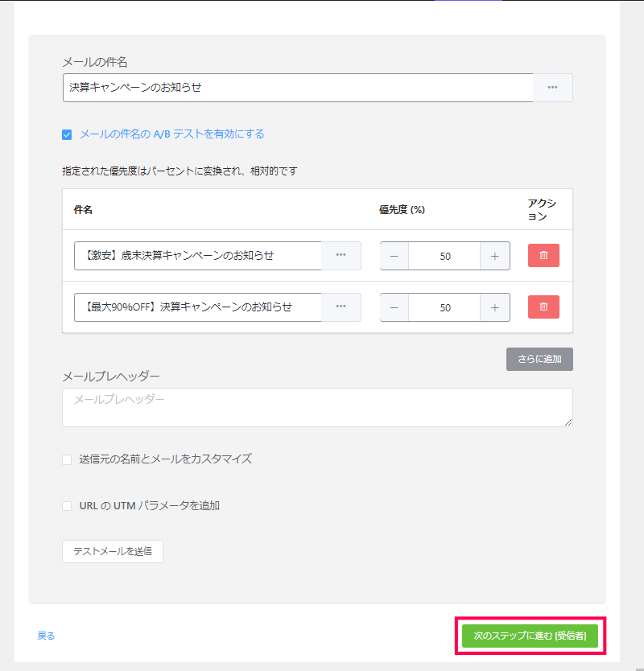
Task: Delete the 【激安】歳末決算キャンペーン subject row
Action: 543,256
